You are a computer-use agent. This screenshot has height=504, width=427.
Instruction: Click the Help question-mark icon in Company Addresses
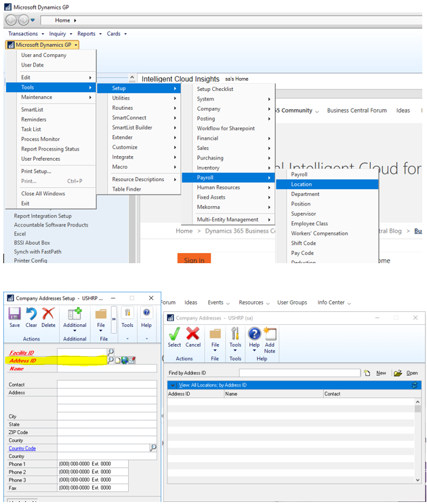254,334
